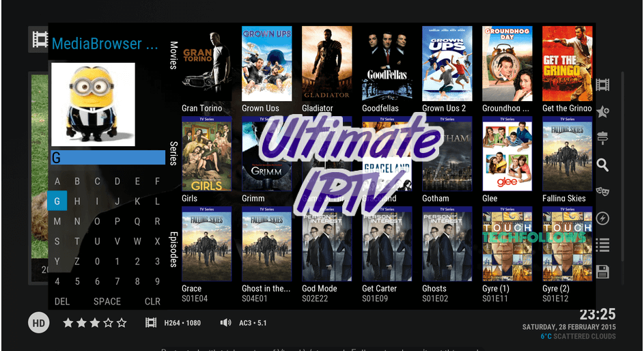Screen dimensions: 644x351
Task: Click the film codec icon next to H264
Action: (151, 323)
